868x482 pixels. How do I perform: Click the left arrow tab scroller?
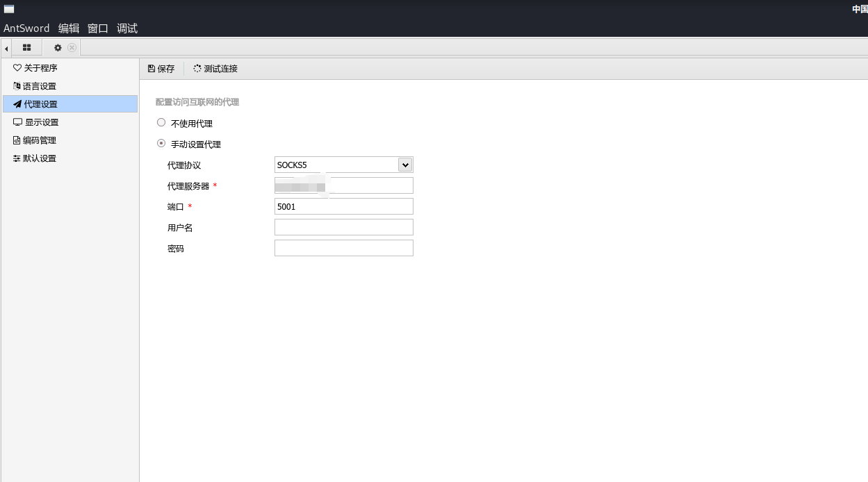(6, 48)
